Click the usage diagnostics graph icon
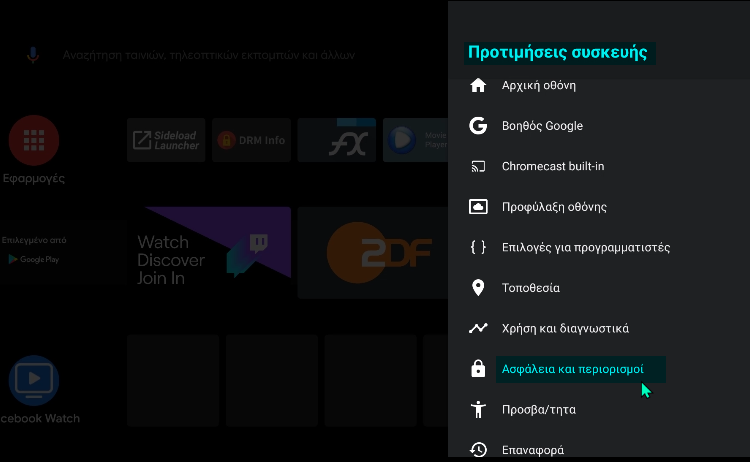 (x=478, y=328)
